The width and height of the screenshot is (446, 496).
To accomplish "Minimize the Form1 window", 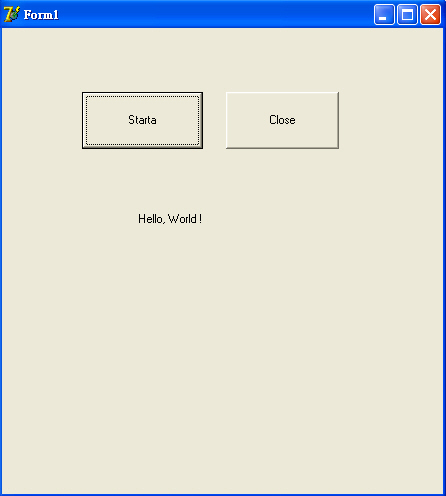I will point(384,15).
